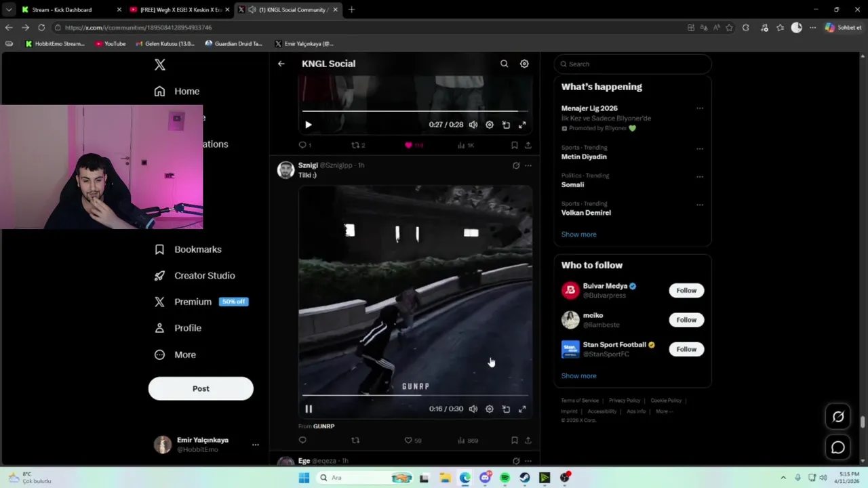The width and height of the screenshot is (868, 488).
Task: Open the floating Grok button
Action: pyautogui.click(x=838, y=417)
